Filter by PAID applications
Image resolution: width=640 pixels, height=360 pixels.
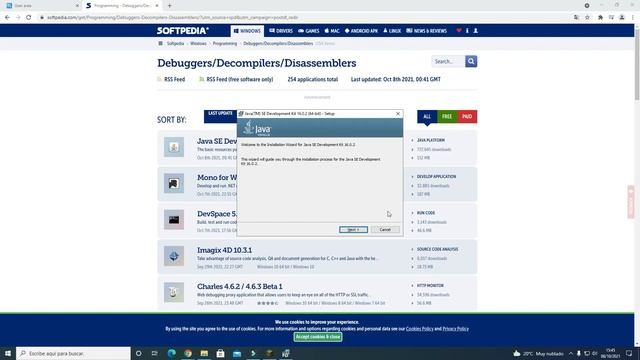(x=467, y=117)
